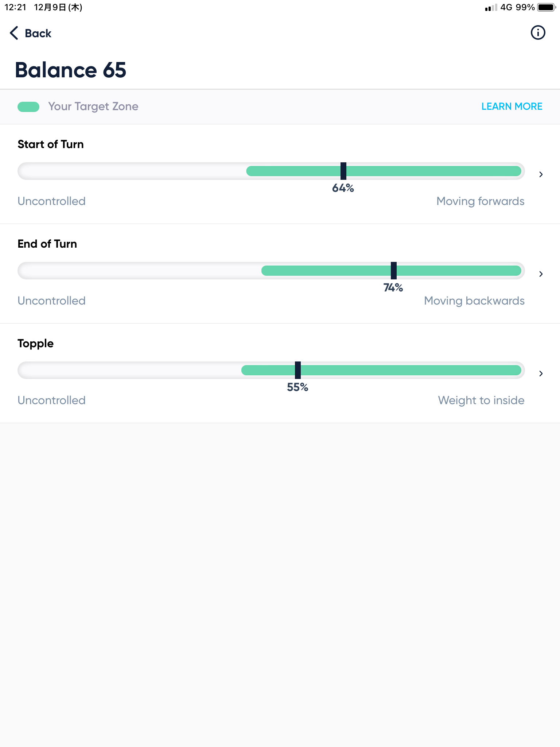Select the End of Turn heading
The image size is (560, 747).
(x=47, y=244)
